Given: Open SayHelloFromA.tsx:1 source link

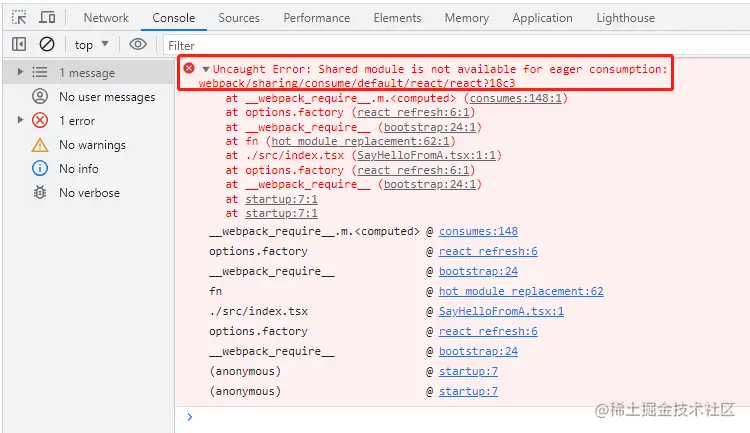Looking at the screenshot, I should tap(501, 311).
